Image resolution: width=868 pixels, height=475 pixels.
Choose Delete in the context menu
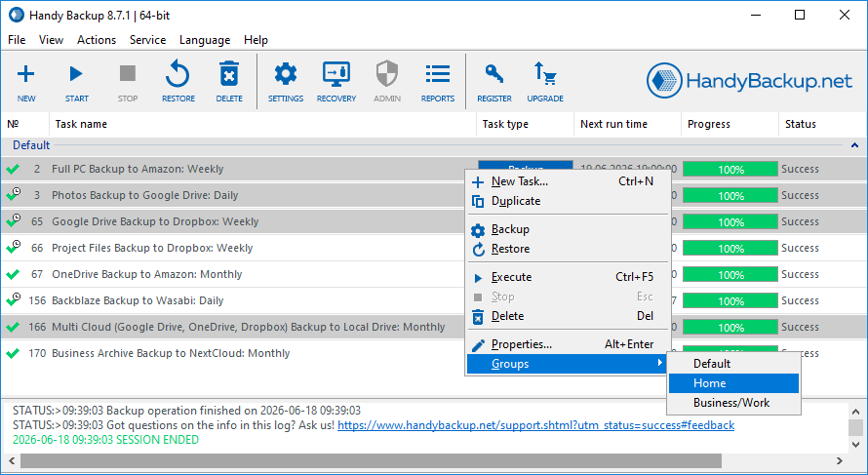568,316
